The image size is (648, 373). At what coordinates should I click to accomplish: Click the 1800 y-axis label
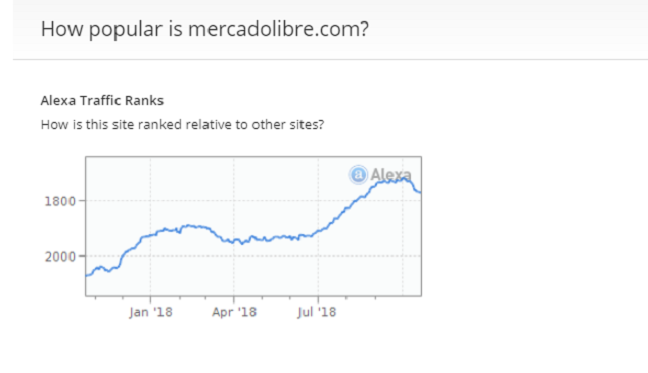coord(60,201)
